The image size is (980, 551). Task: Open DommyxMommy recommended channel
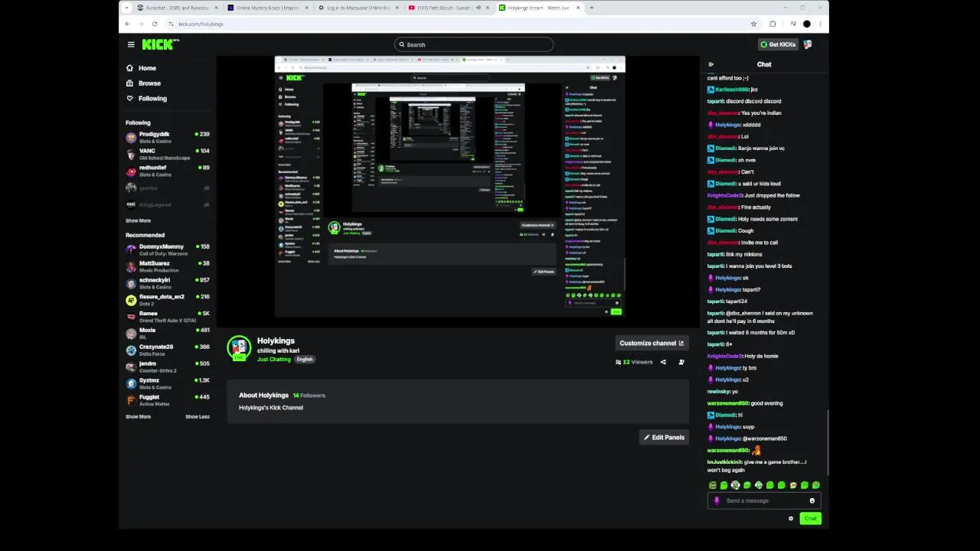click(x=168, y=250)
